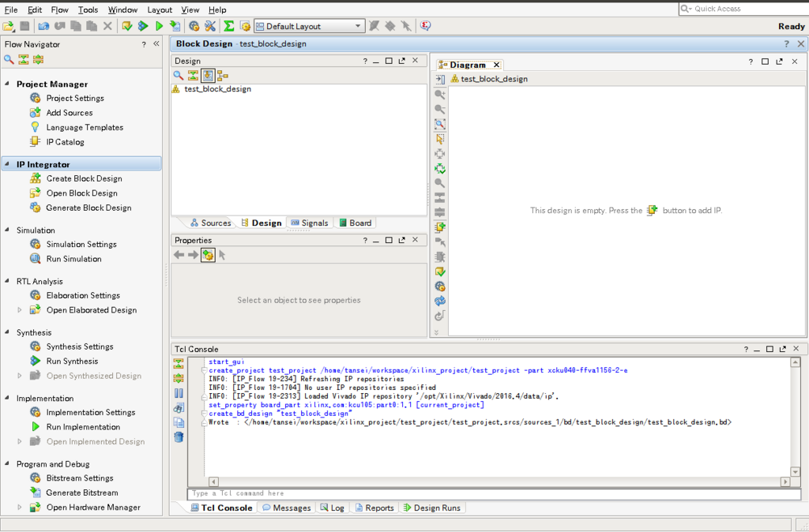Collapse the Program and Debug section
809x532 pixels.
pos(7,463)
